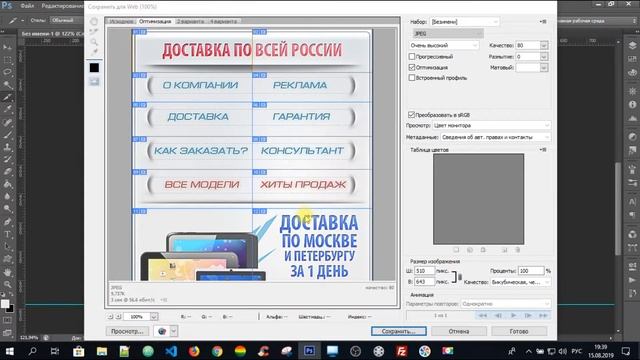
Task: Open the resample Quality 'Бикубическая' dropdown
Action: coord(520,282)
